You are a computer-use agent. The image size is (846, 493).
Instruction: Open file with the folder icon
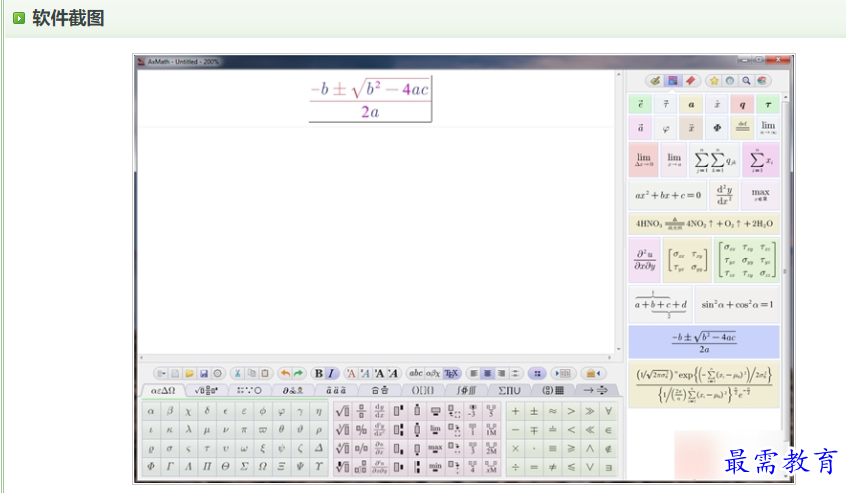coord(189,373)
